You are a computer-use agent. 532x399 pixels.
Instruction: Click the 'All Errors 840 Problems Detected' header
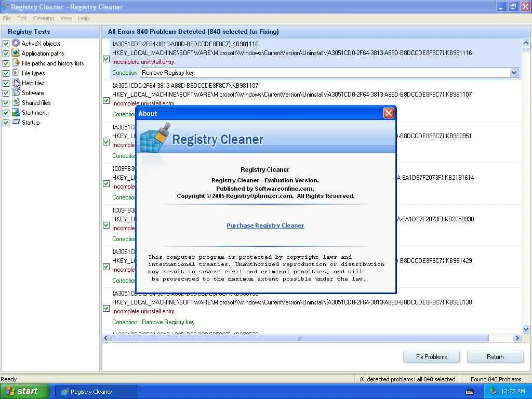(193, 32)
